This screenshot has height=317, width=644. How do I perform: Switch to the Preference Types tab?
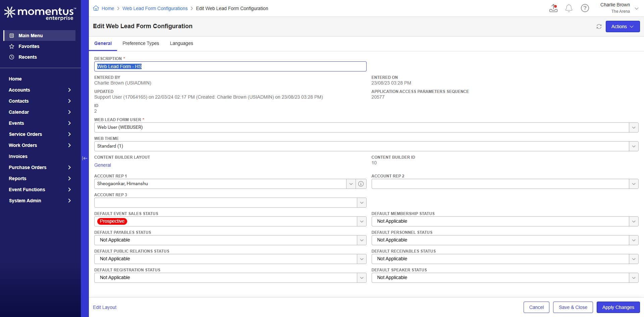click(x=141, y=43)
